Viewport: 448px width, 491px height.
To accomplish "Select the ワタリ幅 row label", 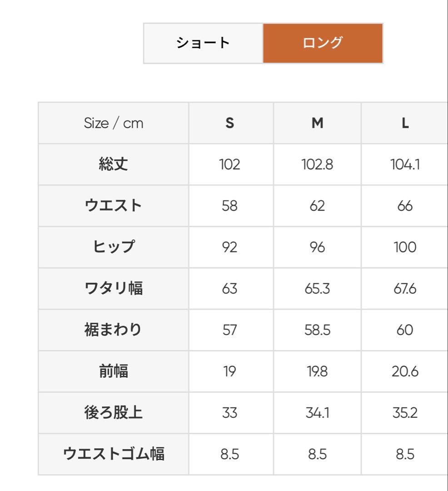I will 113,288.
